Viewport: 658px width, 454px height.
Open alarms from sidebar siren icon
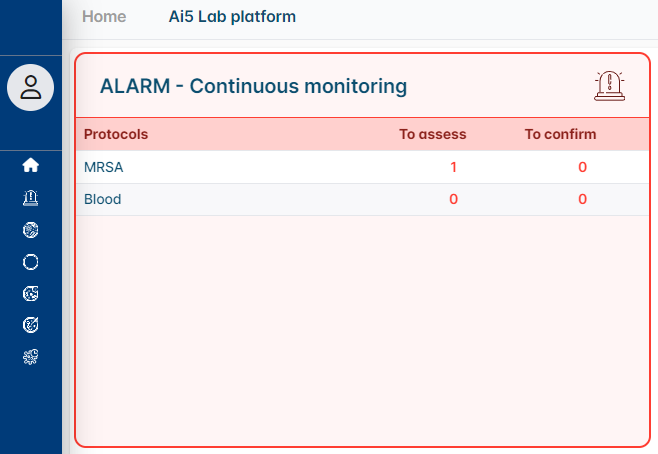(x=30, y=198)
